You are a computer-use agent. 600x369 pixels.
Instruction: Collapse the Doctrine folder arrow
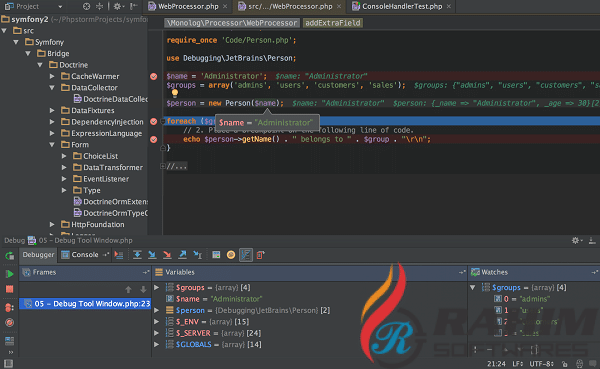(40, 65)
